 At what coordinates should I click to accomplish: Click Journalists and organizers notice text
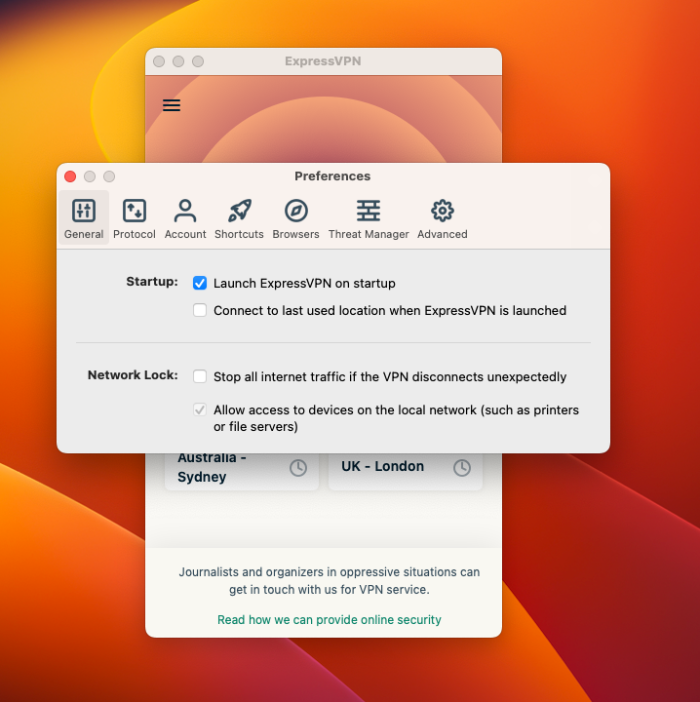point(329,581)
